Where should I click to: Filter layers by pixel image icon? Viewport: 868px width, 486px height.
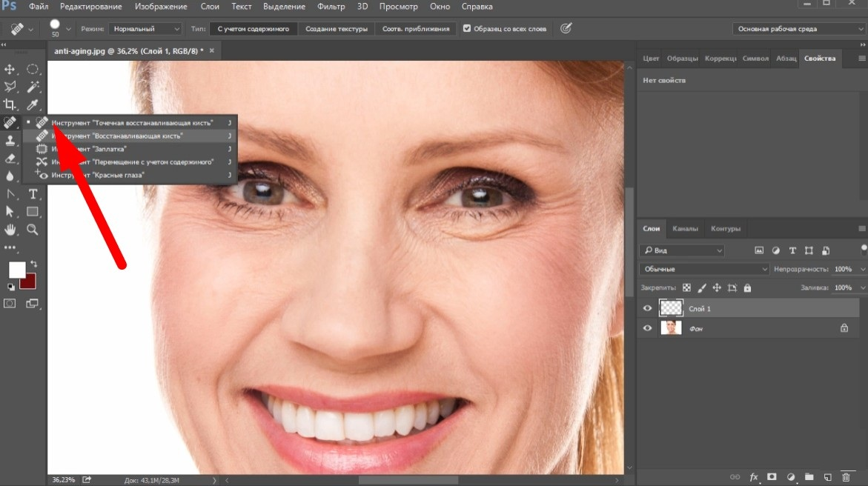[759, 250]
